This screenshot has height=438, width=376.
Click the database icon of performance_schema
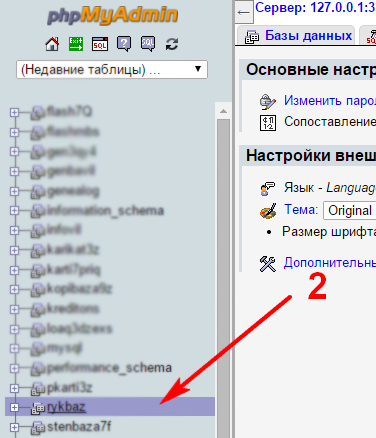38,369
